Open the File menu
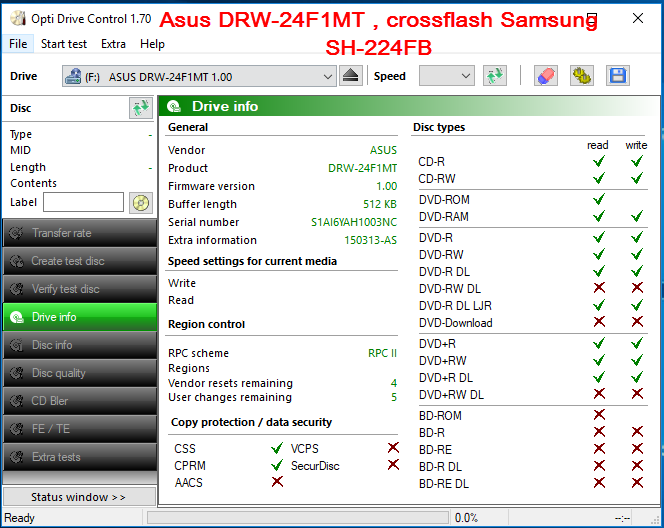This screenshot has height=528, width=664. pyautogui.click(x=18, y=44)
